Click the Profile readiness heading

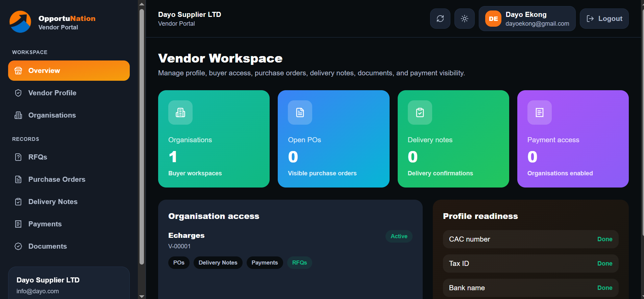point(480,216)
